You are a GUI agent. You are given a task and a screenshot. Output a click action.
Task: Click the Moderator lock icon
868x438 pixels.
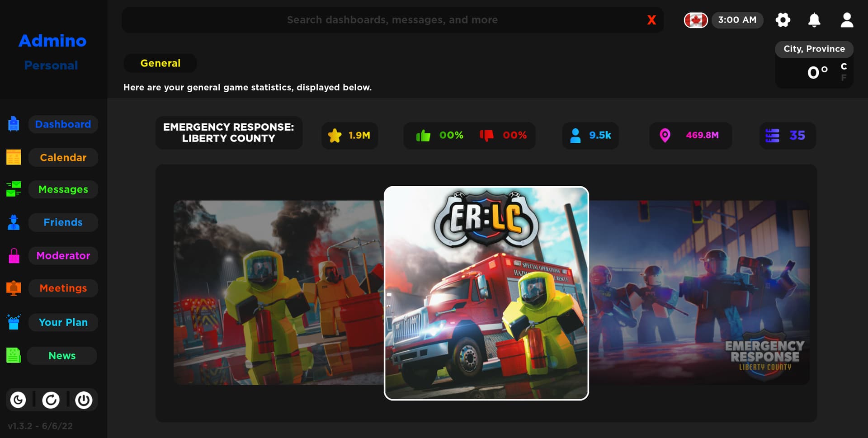14,255
